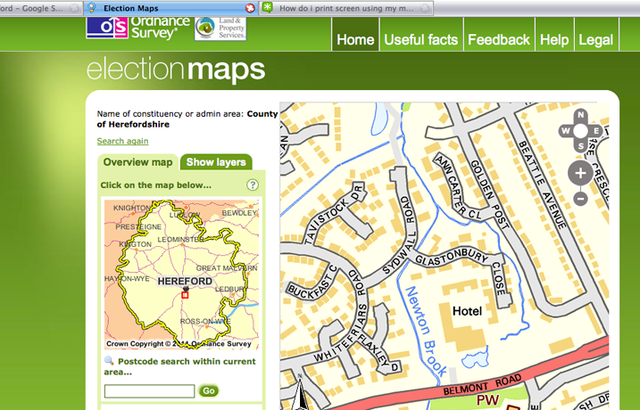This screenshot has width=640, height=410.
Task: Open the Useful facts page
Action: click(x=420, y=40)
